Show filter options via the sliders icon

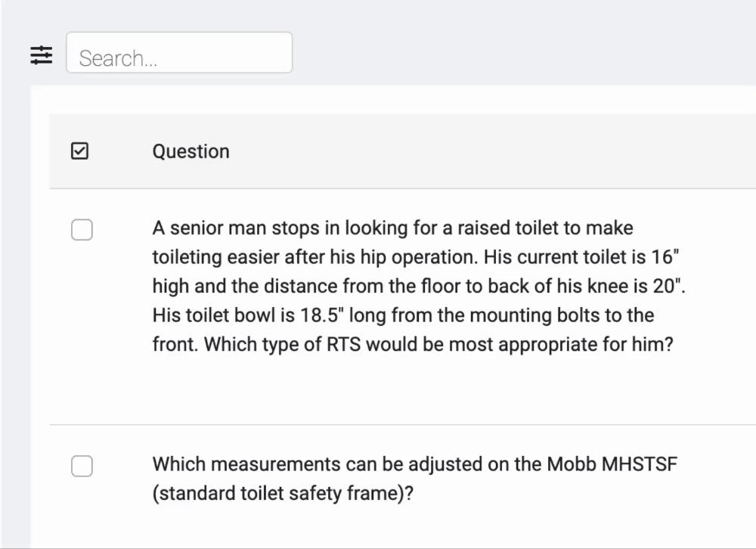coord(41,55)
